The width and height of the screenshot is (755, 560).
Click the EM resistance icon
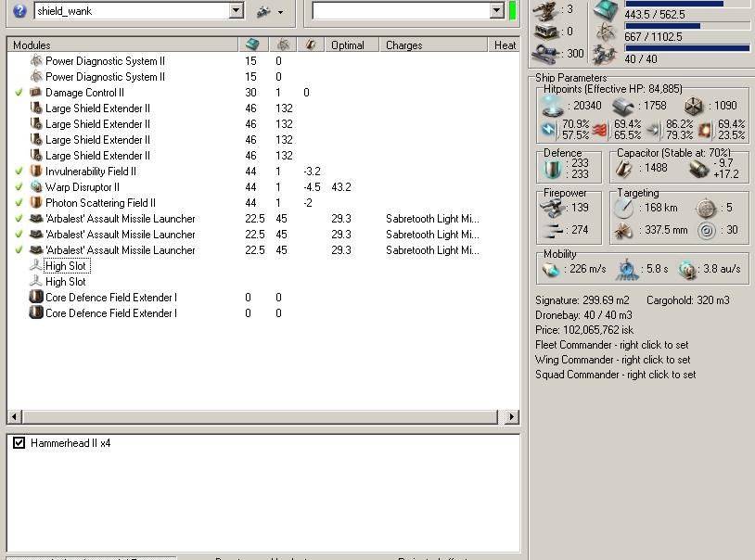548,130
